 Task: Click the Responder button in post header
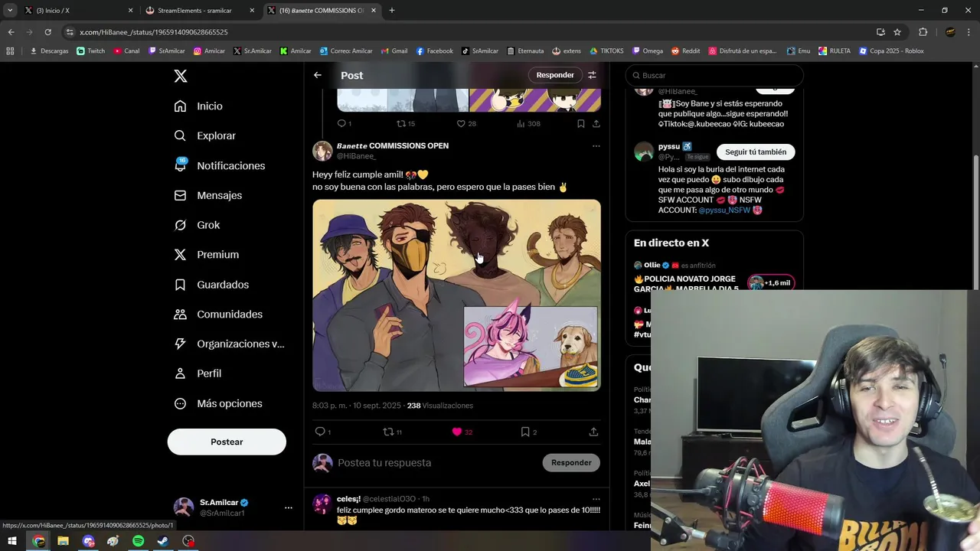point(555,75)
